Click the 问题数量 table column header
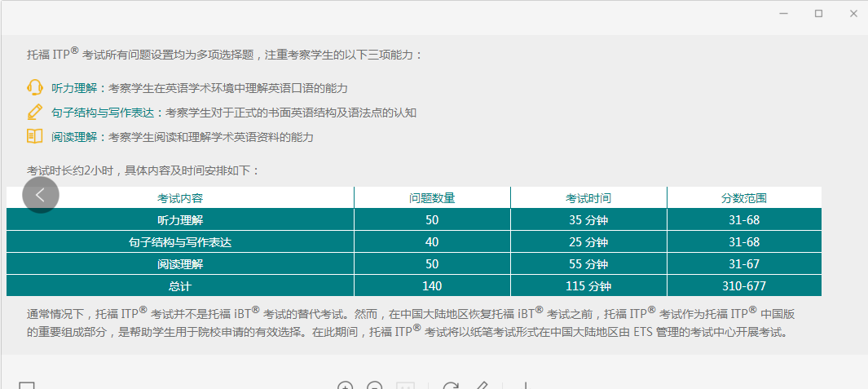The width and height of the screenshot is (868, 389). 432,198
